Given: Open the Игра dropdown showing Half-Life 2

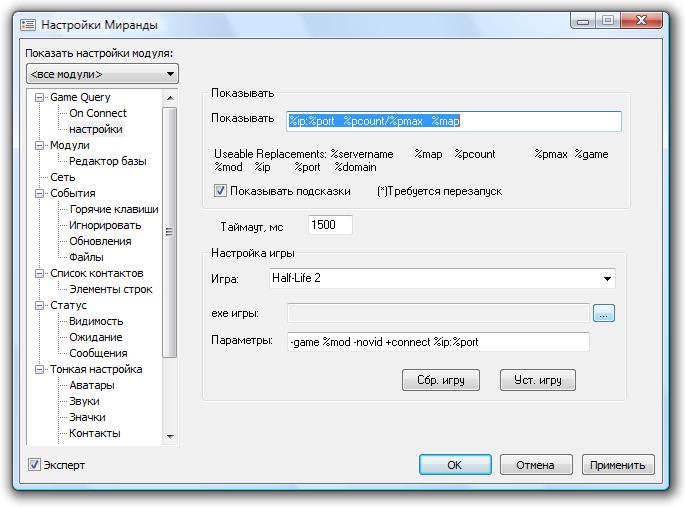Looking at the screenshot, I should tap(442, 278).
